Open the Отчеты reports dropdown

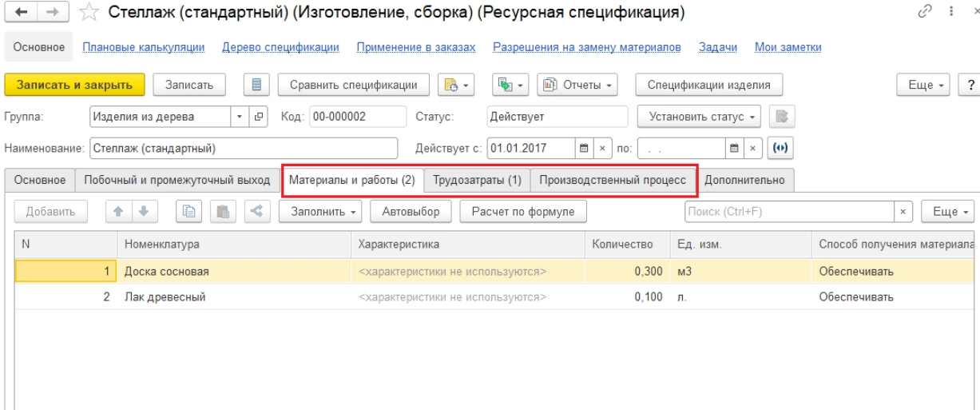tap(576, 84)
